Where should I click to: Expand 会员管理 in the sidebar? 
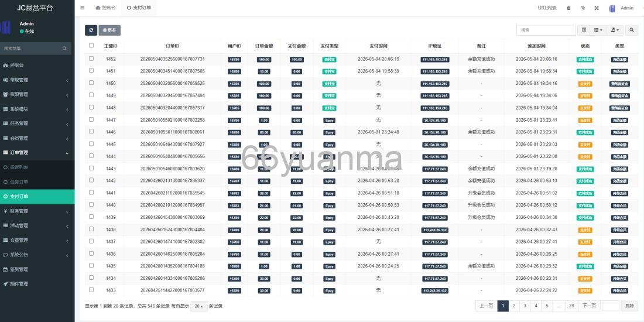(x=37, y=138)
